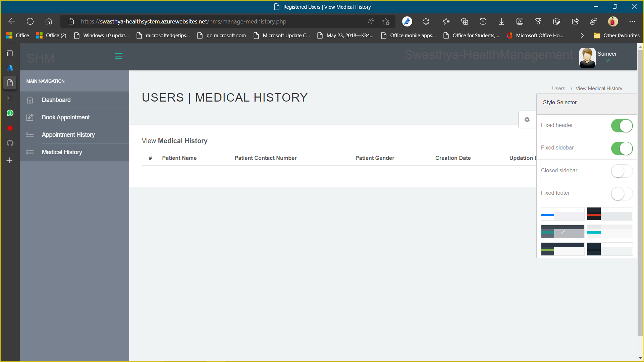Add a new tab with plus icon

pos(10,160)
